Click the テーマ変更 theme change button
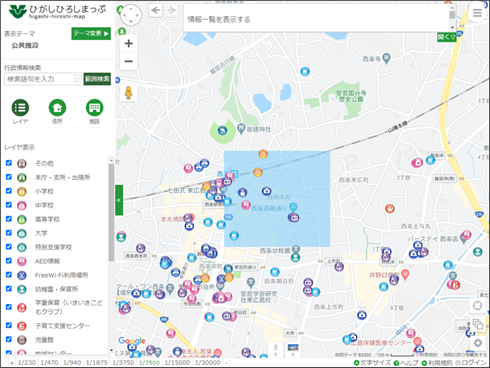 tap(91, 33)
